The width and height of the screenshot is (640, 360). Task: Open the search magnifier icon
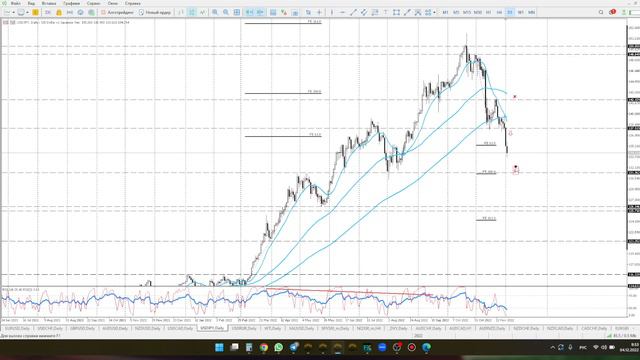[x=601, y=12]
